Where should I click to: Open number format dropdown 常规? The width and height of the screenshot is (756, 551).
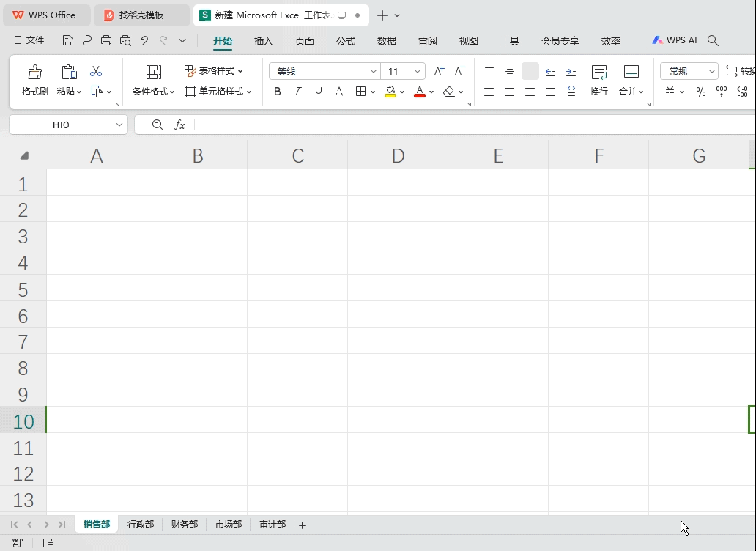pos(711,71)
